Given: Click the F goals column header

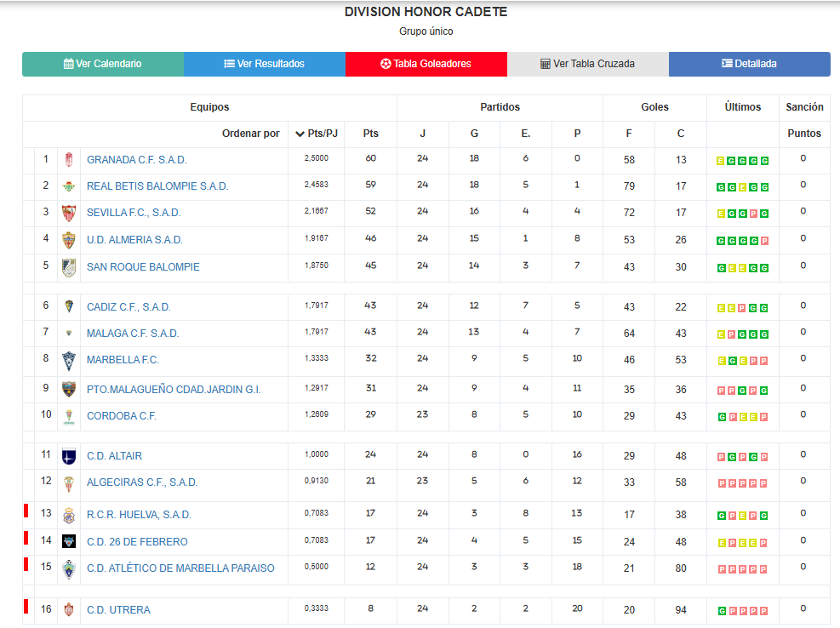Looking at the screenshot, I should [629, 134].
